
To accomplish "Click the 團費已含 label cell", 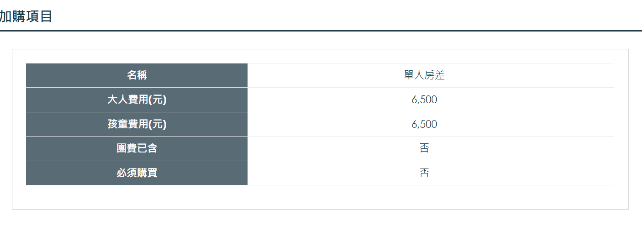I will [x=137, y=148].
